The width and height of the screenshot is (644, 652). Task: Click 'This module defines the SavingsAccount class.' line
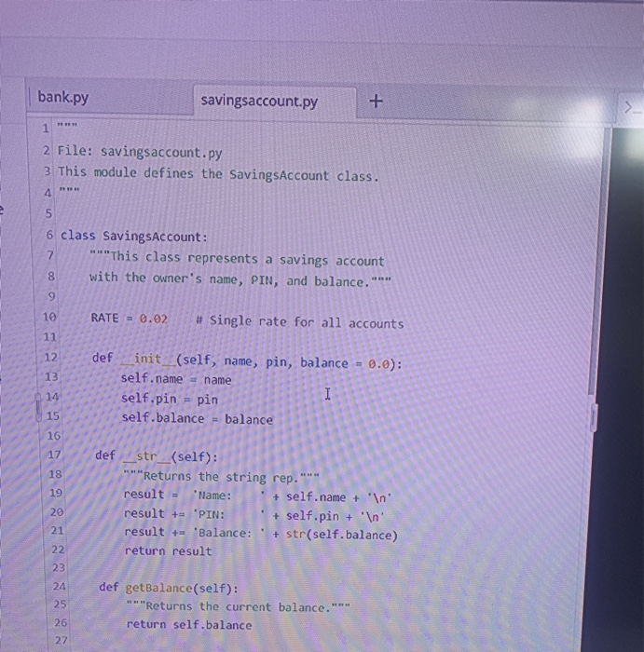click(218, 174)
